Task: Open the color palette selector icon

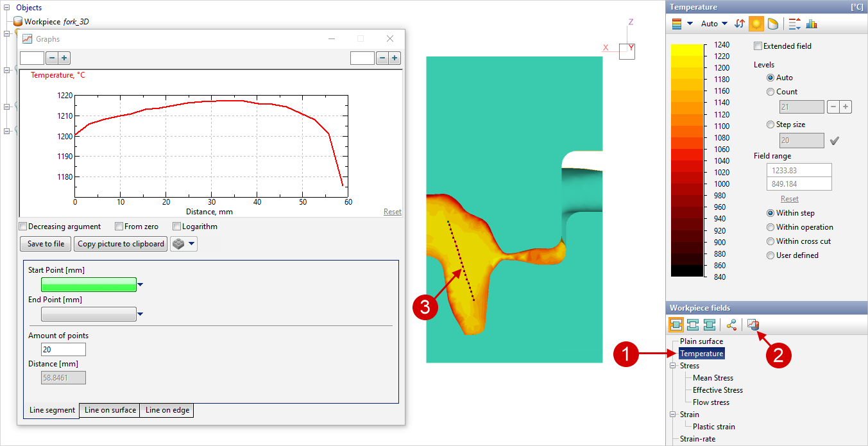Action: tap(677, 24)
